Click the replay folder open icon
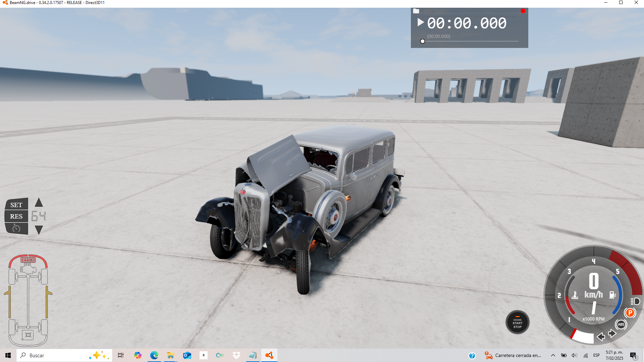 [x=416, y=11]
